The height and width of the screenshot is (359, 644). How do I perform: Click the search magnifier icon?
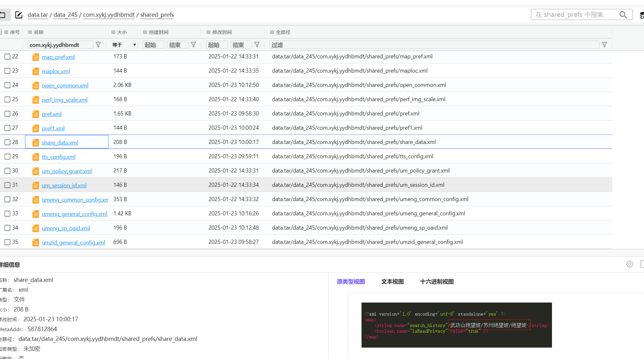click(623, 15)
